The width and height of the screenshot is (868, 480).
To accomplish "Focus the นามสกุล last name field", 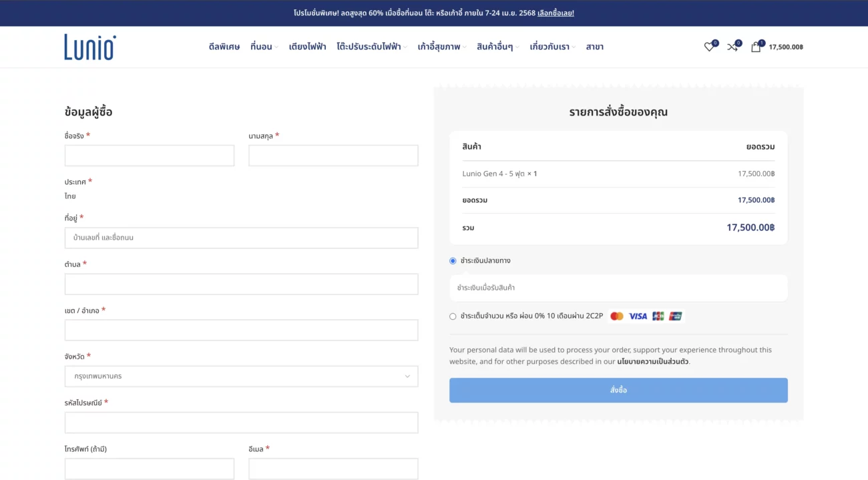I will (x=333, y=156).
